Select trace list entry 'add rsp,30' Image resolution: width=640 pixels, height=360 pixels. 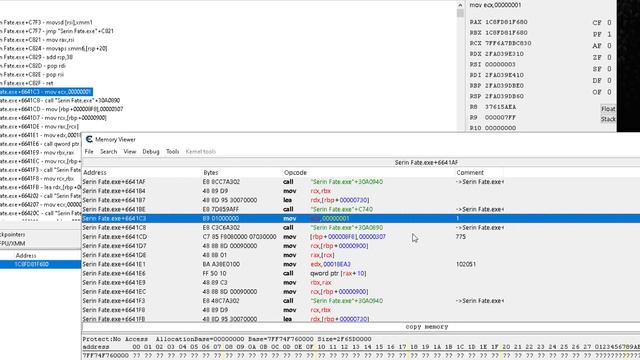pyautogui.click(x=36, y=57)
